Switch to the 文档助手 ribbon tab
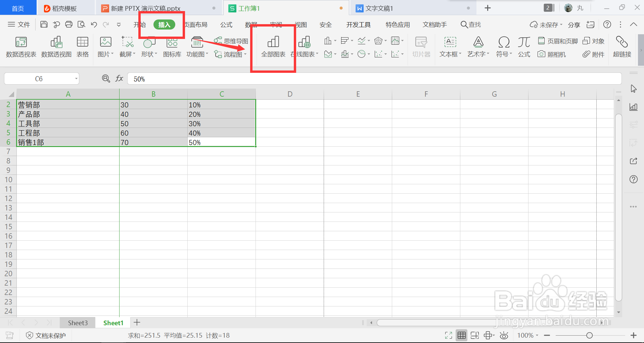 tap(435, 24)
